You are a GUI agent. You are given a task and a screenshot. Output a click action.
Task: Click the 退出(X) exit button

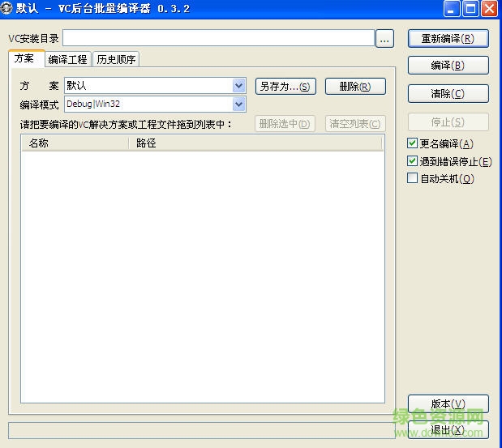coord(448,430)
